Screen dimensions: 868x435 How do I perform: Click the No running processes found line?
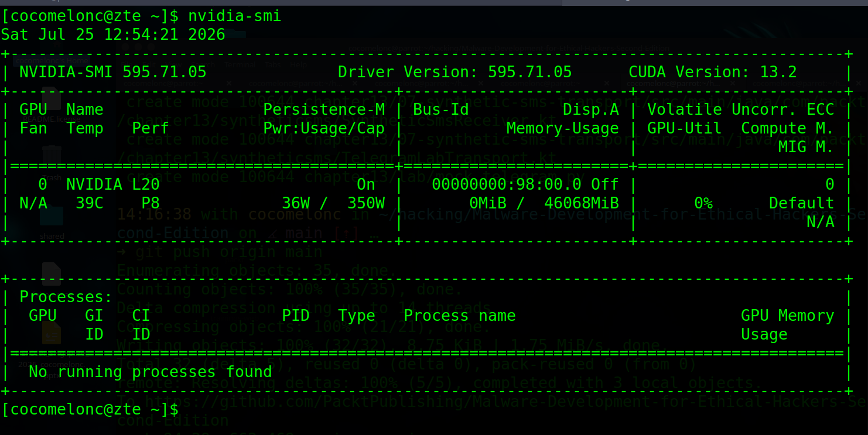(151, 372)
